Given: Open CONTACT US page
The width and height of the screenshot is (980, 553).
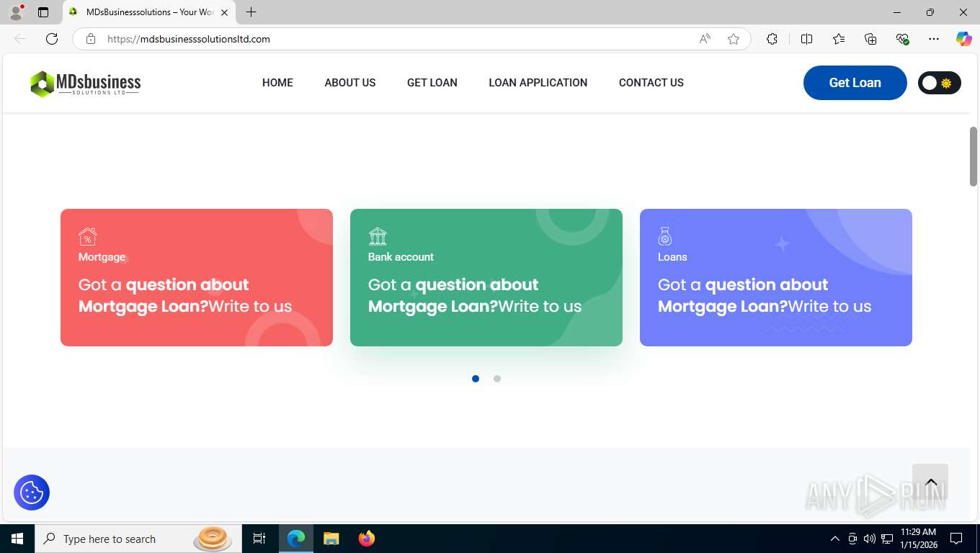Looking at the screenshot, I should click(x=651, y=83).
